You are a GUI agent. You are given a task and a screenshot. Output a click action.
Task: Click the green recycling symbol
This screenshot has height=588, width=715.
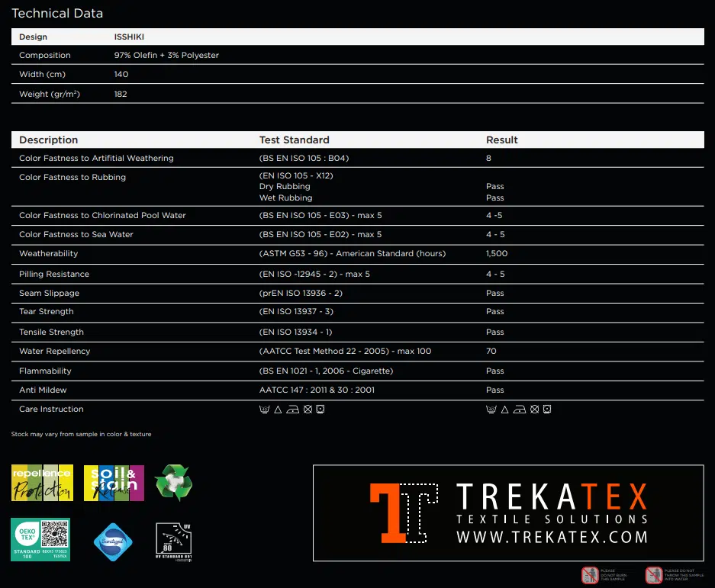click(x=173, y=483)
